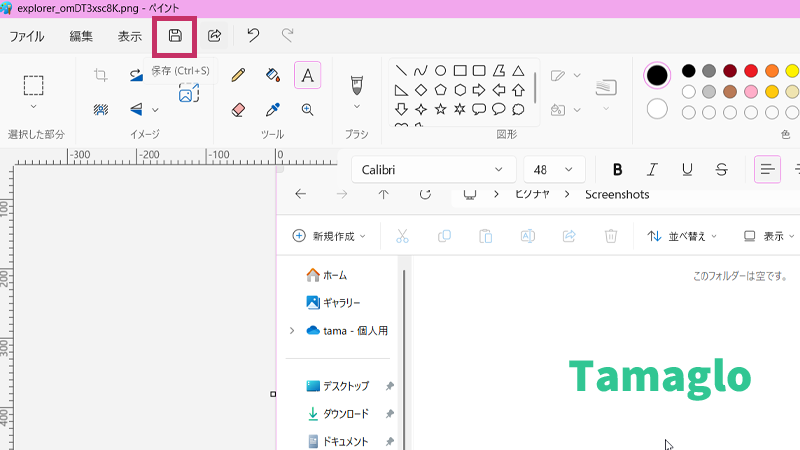The width and height of the screenshot is (800, 450).
Task: Pick the Color picker eyedropper tool
Action: tap(272, 109)
